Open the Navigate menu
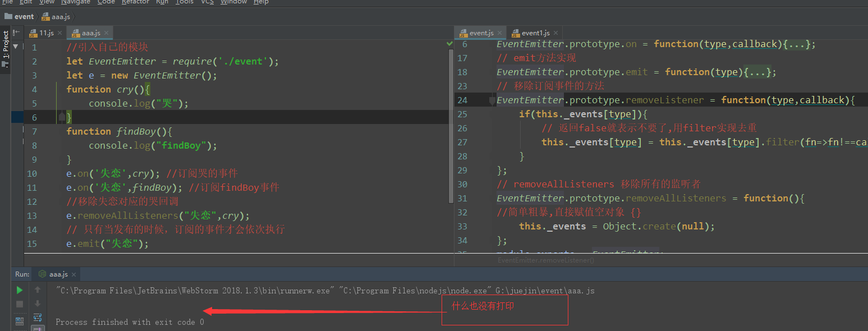Viewport: 868px width, 331px height. pyautogui.click(x=75, y=2)
